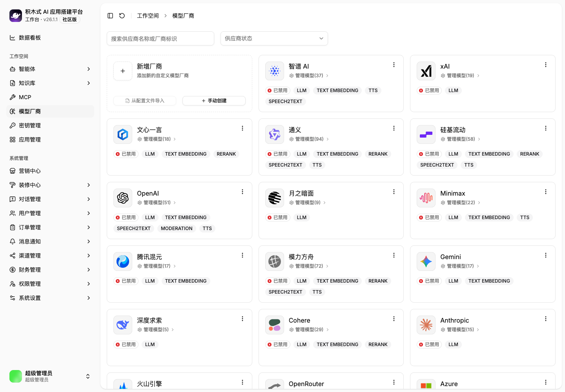The width and height of the screenshot is (565, 392).
Task: Open more options for 腾讯混元
Action: click(242, 255)
